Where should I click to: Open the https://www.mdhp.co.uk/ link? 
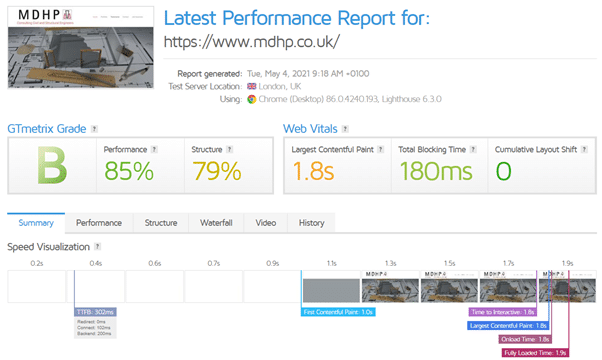251,41
